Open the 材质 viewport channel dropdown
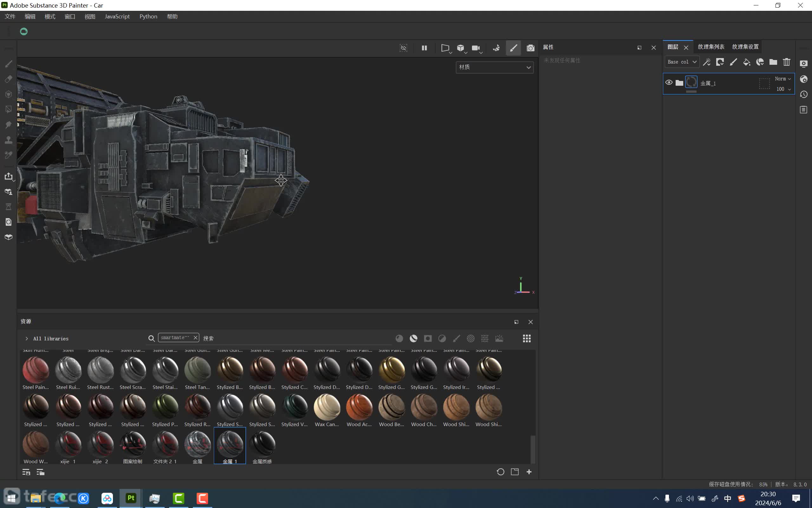Screen dimensions: 812x508 click(494, 67)
